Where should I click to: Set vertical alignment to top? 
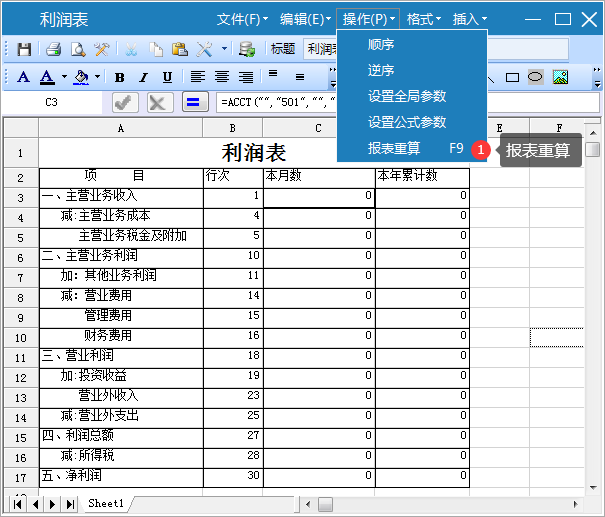coord(273,73)
